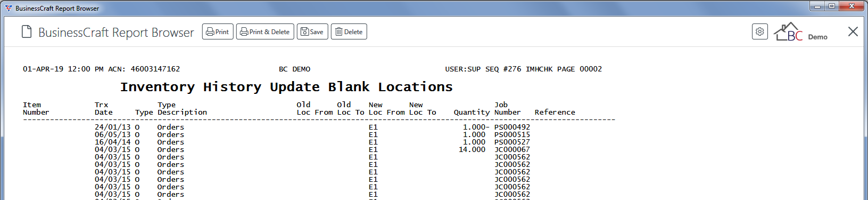The height and width of the screenshot is (200, 868).
Task: Click report date 01-APR-19
Action: [43, 69]
